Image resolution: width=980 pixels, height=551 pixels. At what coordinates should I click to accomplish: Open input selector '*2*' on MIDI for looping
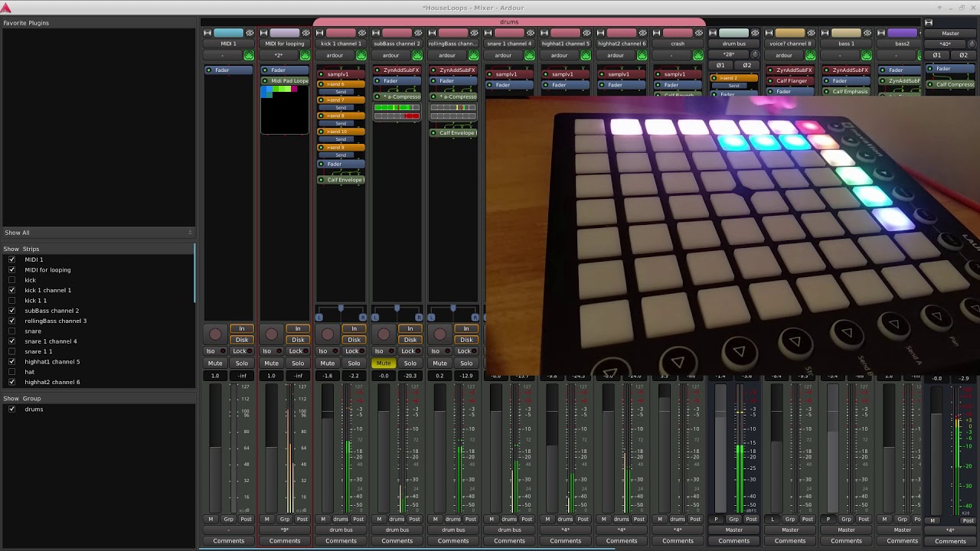point(279,55)
